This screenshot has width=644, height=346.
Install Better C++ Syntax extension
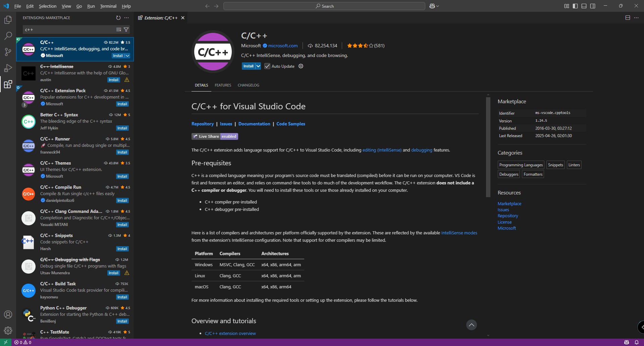click(x=122, y=128)
